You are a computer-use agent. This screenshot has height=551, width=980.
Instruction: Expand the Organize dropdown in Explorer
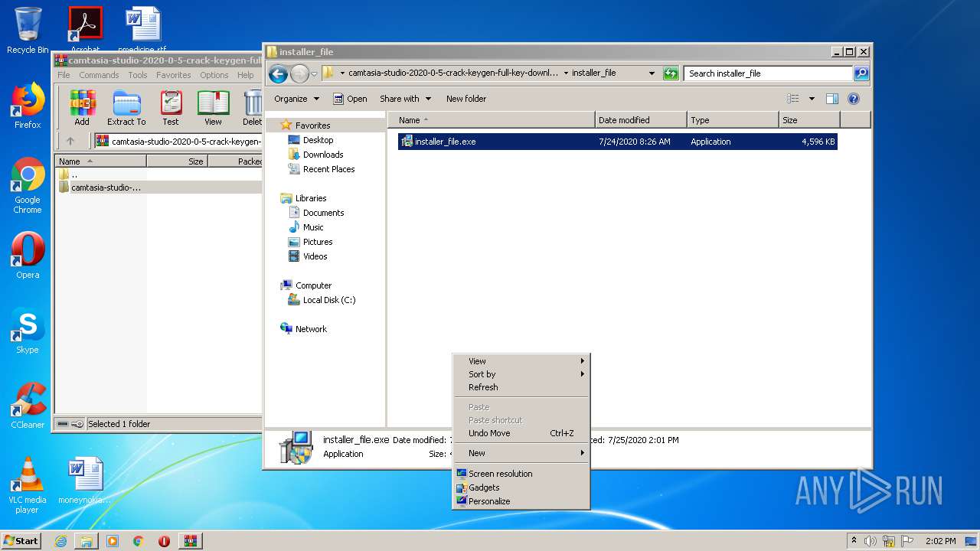(x=296, y=99)
